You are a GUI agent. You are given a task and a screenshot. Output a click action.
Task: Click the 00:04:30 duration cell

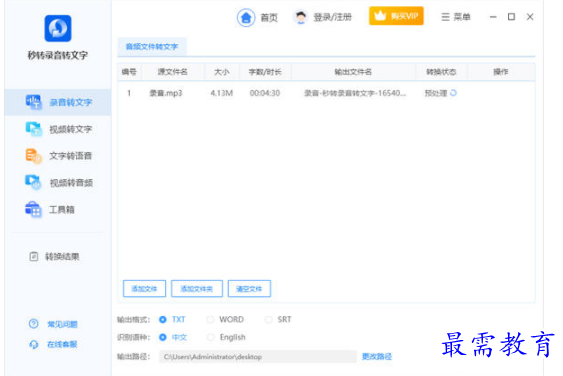265,93
